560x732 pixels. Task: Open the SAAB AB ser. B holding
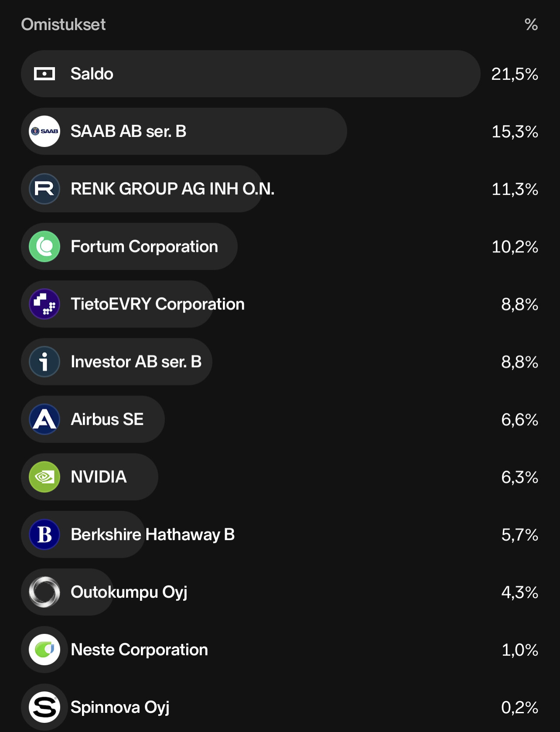tap(128, 131)
